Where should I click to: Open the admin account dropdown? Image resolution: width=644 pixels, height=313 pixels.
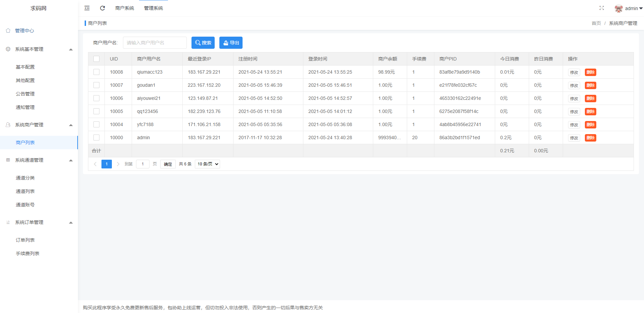coord(634,8)
